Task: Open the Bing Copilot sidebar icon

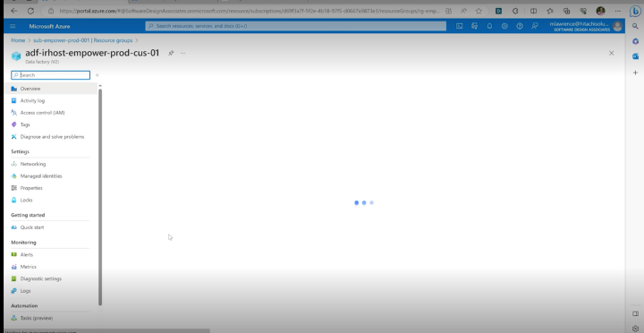Action: [635, 12]
